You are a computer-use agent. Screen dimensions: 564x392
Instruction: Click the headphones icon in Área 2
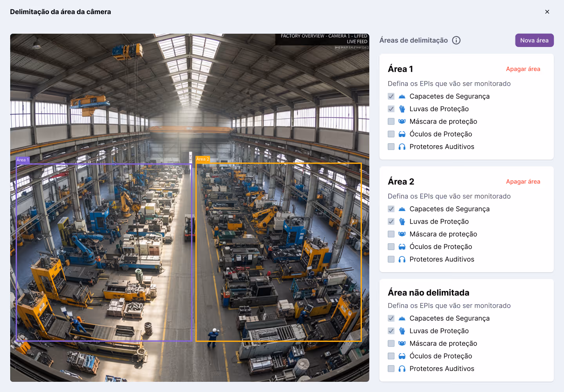[x=402, y=259]
